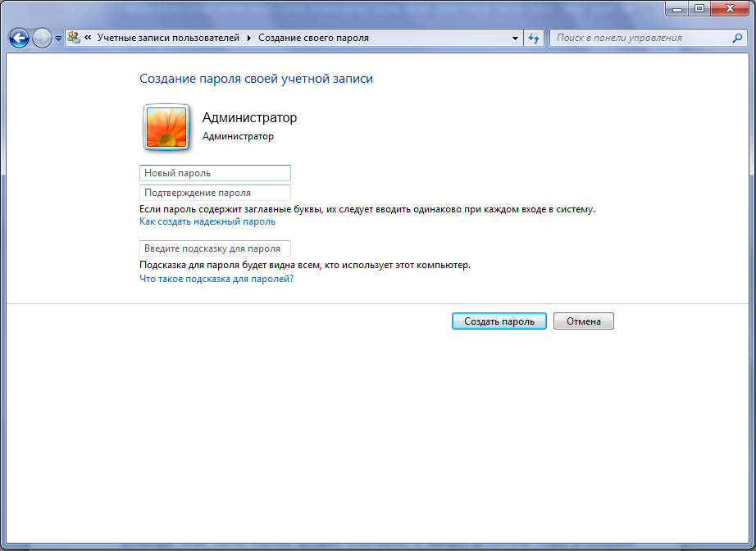Open the Что такое подсказка для паролей link
The height and width of the screenshot is (551, 756).
(x=216, y=279)
